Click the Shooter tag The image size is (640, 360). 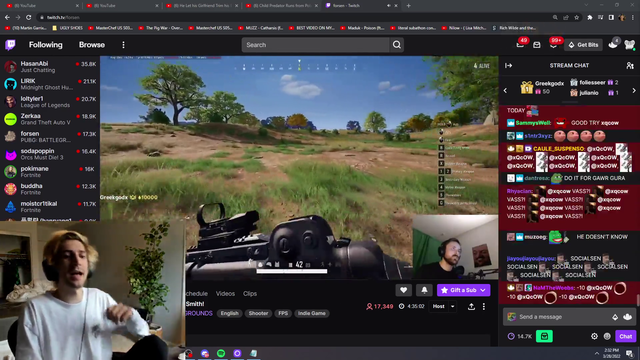click(258, 313)
